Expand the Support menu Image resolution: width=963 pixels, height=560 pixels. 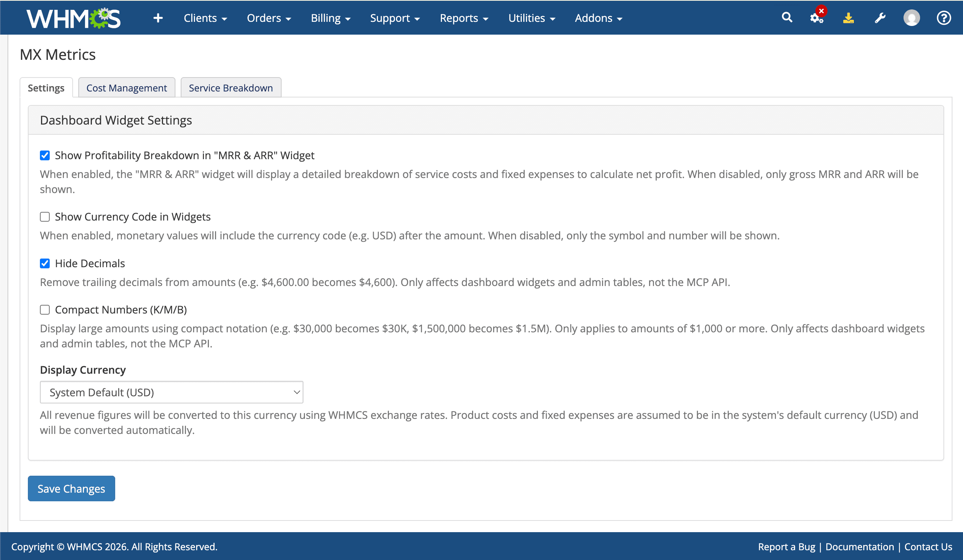point(395,18)
